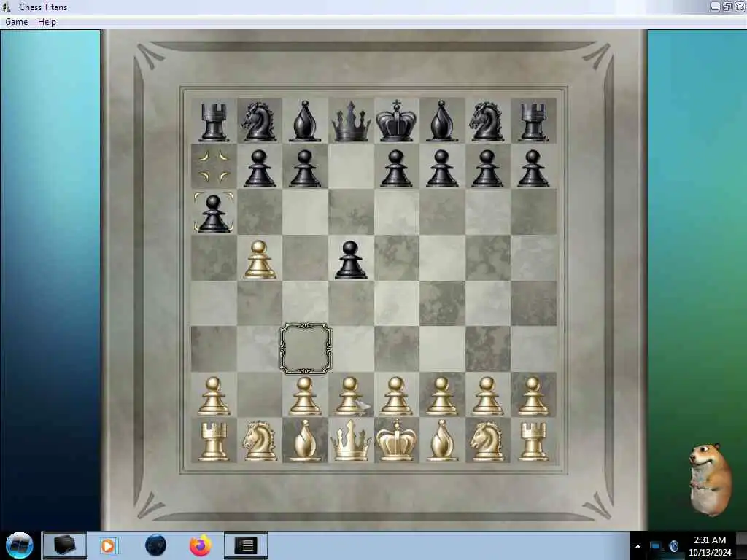747x560 pixels.
Task: Click the network icon in system tray
Action: point(656,546)
